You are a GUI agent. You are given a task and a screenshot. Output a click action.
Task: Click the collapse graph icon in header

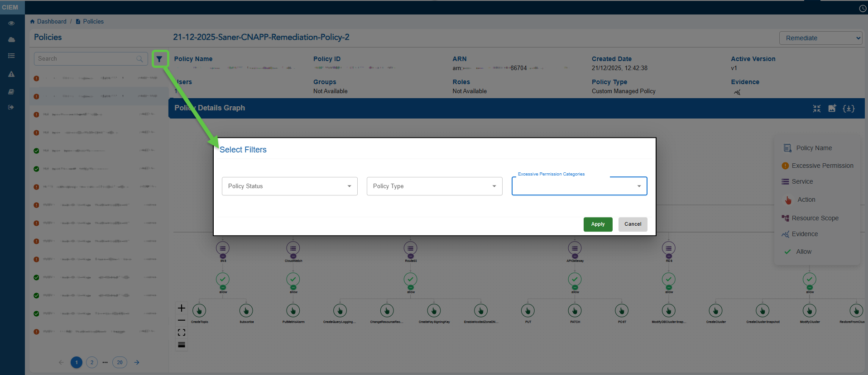[x=816, y=109]
